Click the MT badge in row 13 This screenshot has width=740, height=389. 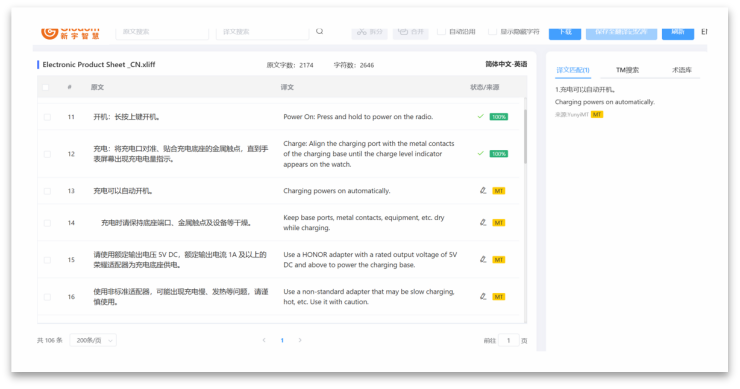tap(499, 191)
